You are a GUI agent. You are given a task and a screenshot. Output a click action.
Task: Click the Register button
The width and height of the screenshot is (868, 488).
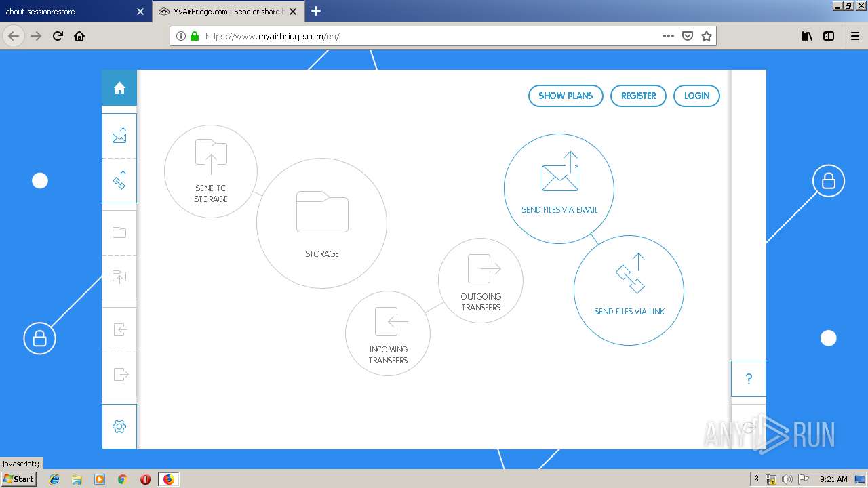[x=639, y=96]
